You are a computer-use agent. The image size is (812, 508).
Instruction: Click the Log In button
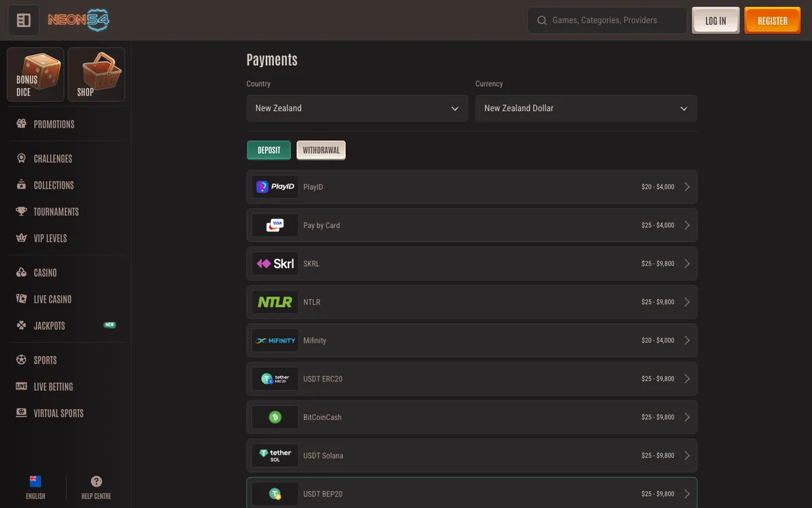pos(716,20)
